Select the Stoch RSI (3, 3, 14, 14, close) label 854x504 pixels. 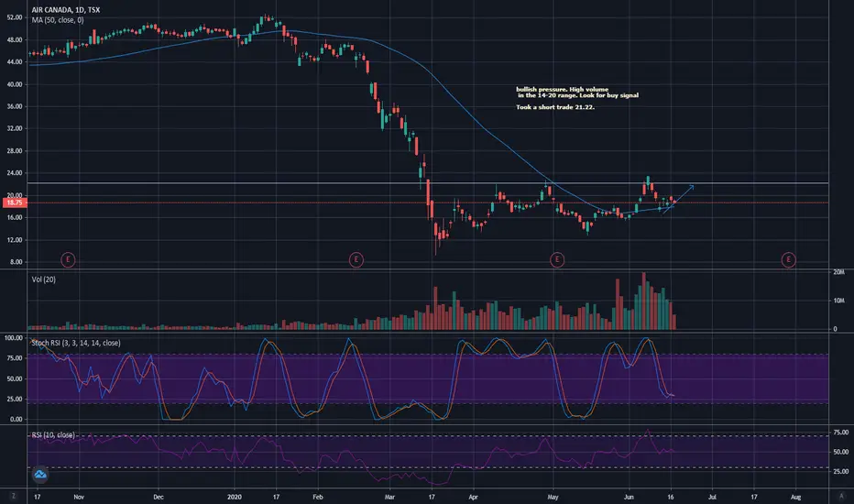[76, 343]
